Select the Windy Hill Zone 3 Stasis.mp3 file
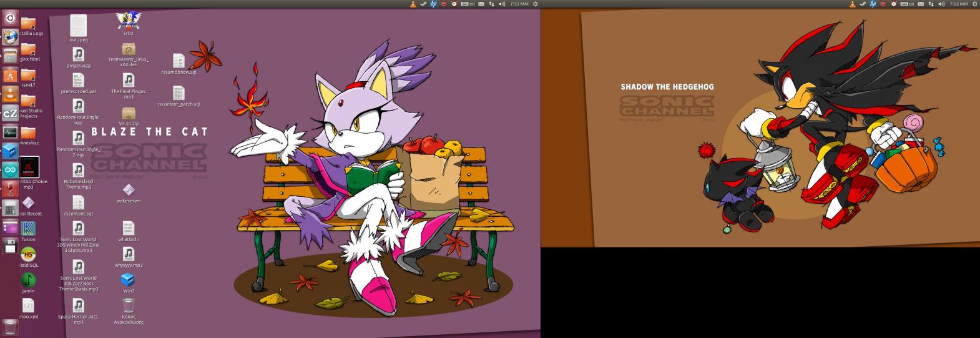 click(x=78, y=237)
